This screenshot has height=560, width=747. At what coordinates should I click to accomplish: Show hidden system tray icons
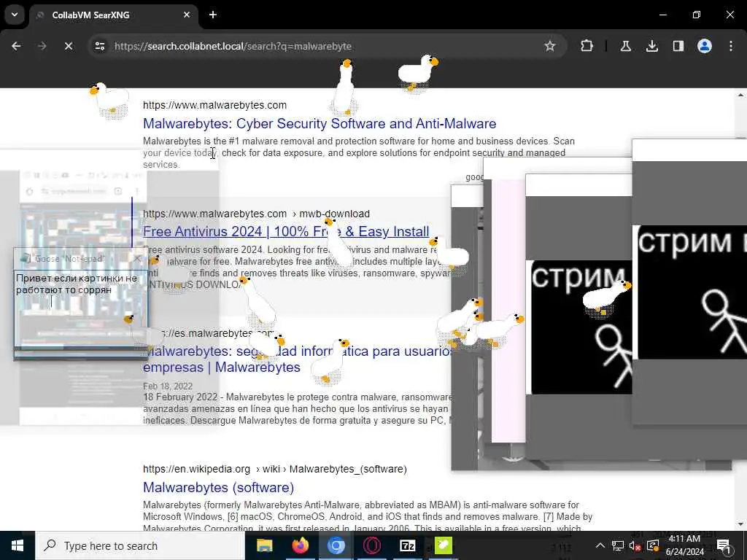pos(600,545)
